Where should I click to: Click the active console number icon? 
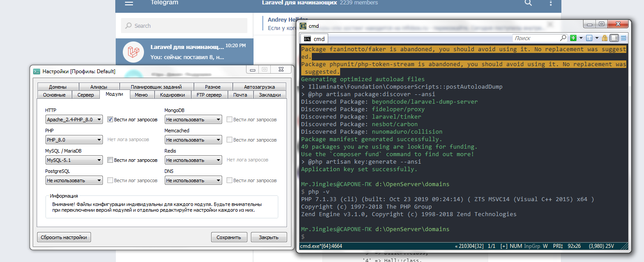tap(589, 38)
